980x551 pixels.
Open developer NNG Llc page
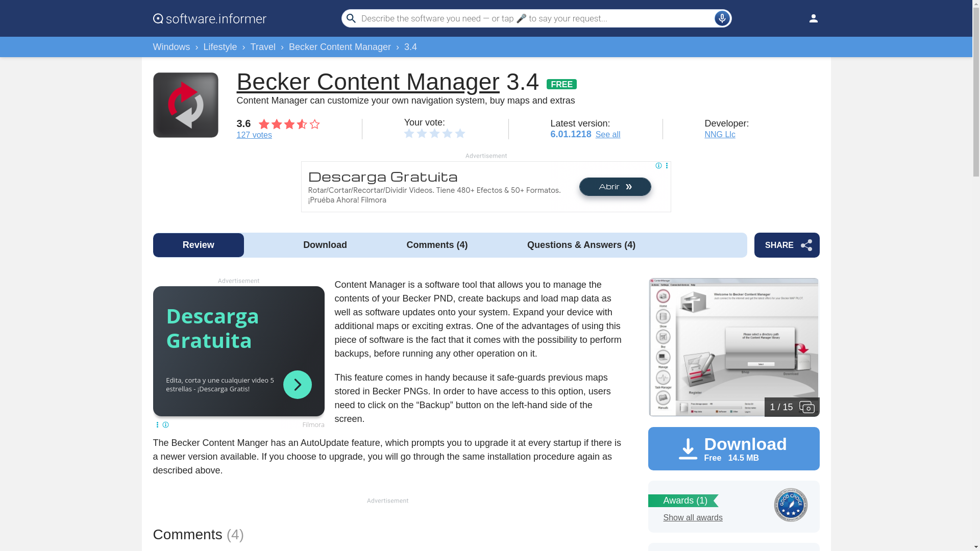point(720,135)
